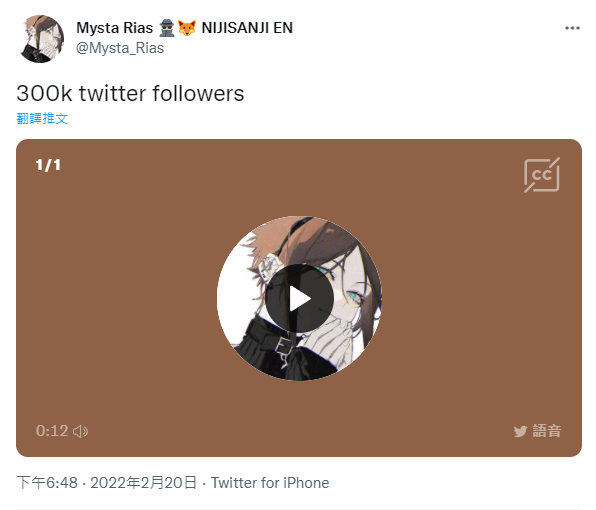
Task: Click the Mysta Rias display name
Action: tap(114, 28)
